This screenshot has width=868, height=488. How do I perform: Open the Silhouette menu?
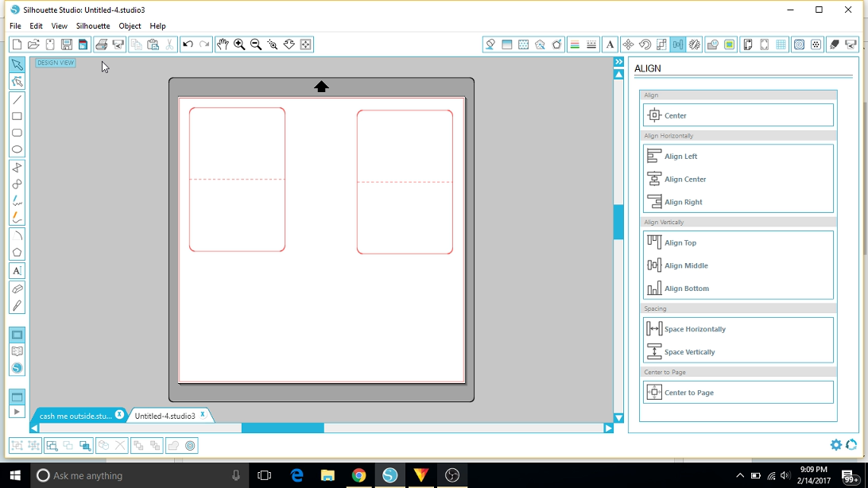tap(93, 26)
